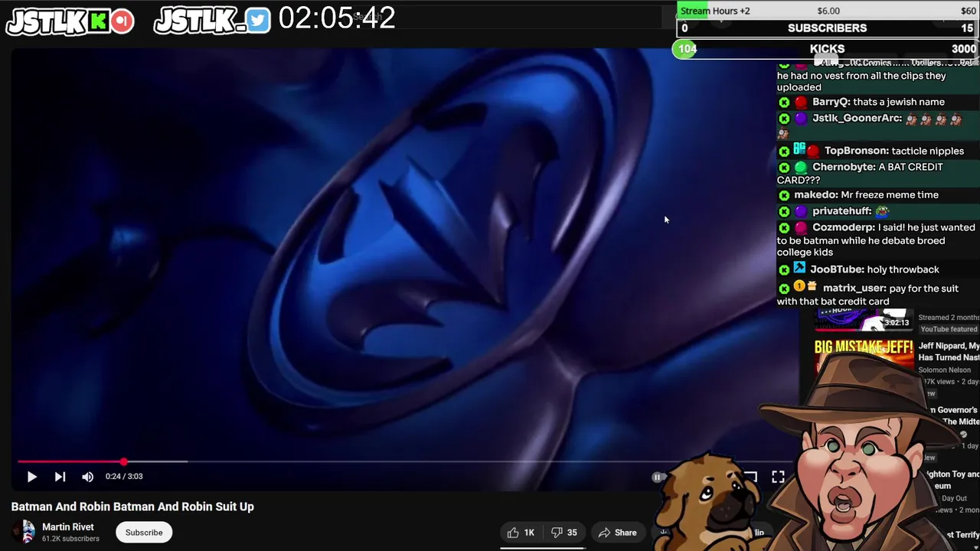
Task: Select the username 'makedo' in chat
Action: pos(815,195)
